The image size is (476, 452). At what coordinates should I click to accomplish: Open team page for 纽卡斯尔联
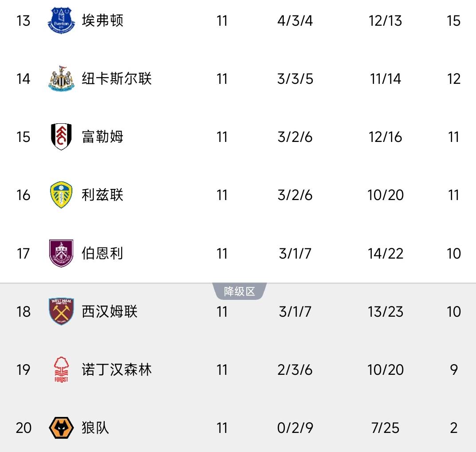tap(117, 79)
